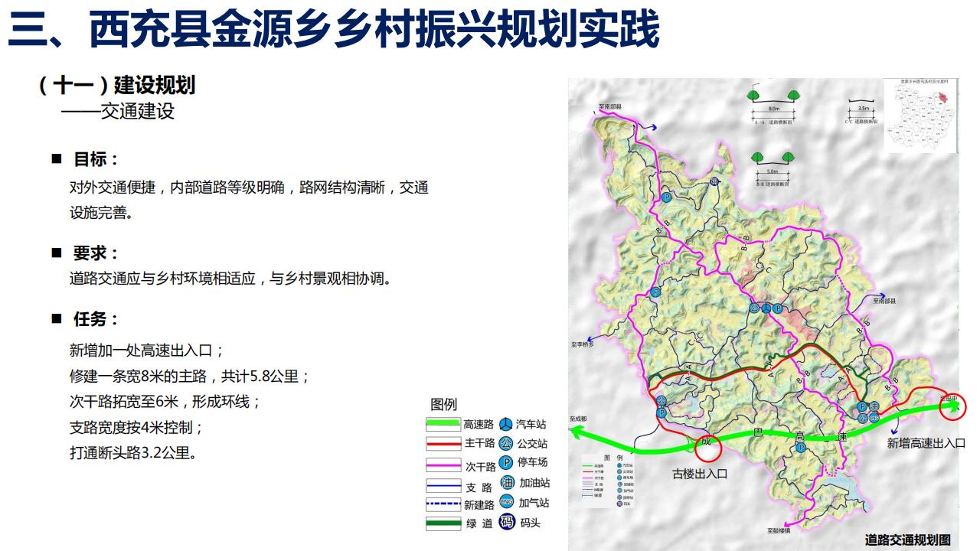Screen dimensions: 980x551
Task: Click the dark green 绿道 line swatch in the legend
Action: (x=443, y=524)
